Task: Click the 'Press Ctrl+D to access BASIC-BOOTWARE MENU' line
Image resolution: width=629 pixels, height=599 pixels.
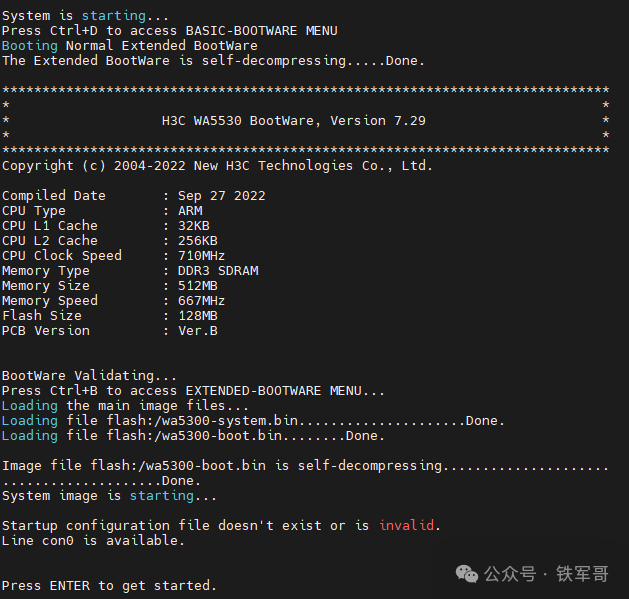Action: 169,30
